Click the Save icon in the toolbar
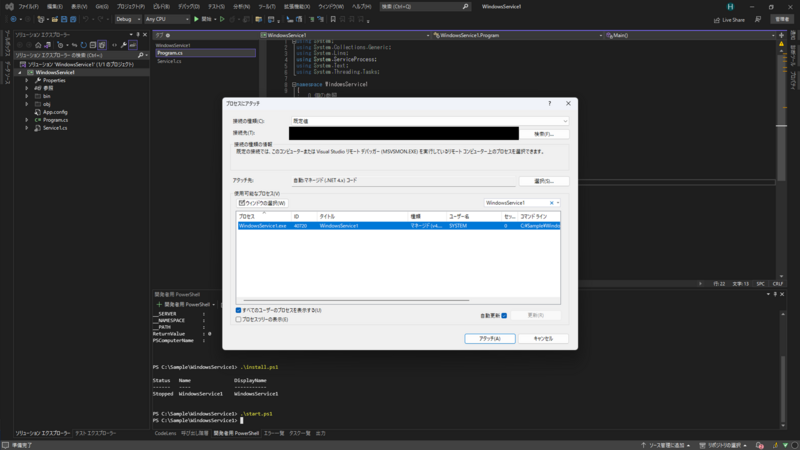This screenshot has height=450, width=800. [x=64, y=19]
